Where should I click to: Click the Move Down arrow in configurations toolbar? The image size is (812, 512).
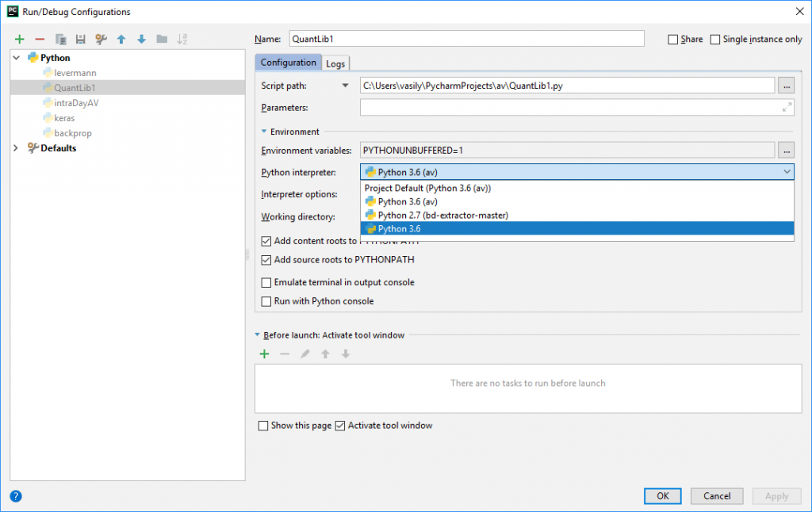[141, 39]
